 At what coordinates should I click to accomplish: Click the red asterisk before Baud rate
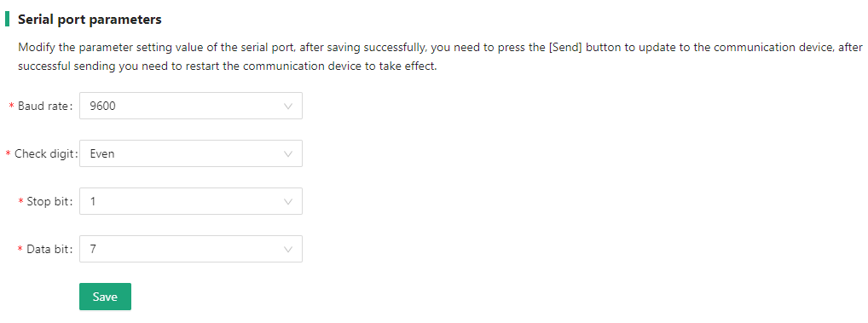click(12, 107)
